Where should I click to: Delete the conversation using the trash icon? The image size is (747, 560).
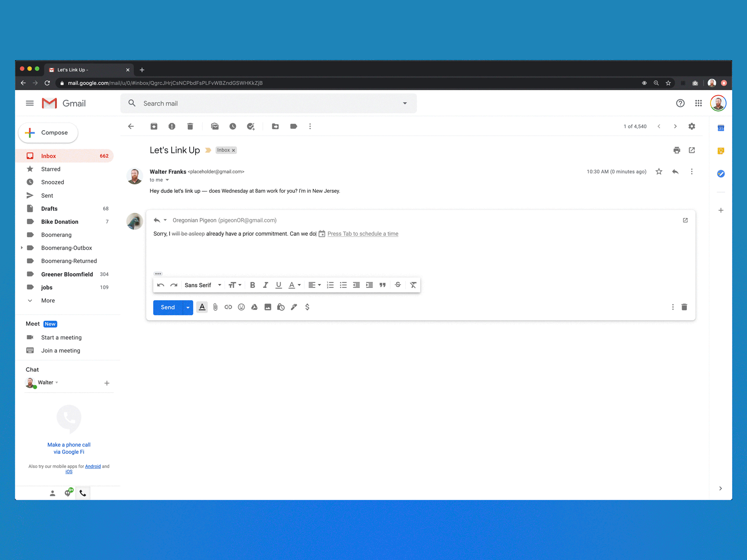[190, 126]
